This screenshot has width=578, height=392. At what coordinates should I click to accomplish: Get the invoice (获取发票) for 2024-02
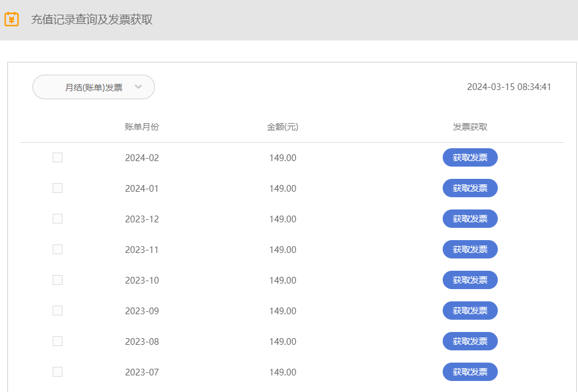click(x=470, y=157)
